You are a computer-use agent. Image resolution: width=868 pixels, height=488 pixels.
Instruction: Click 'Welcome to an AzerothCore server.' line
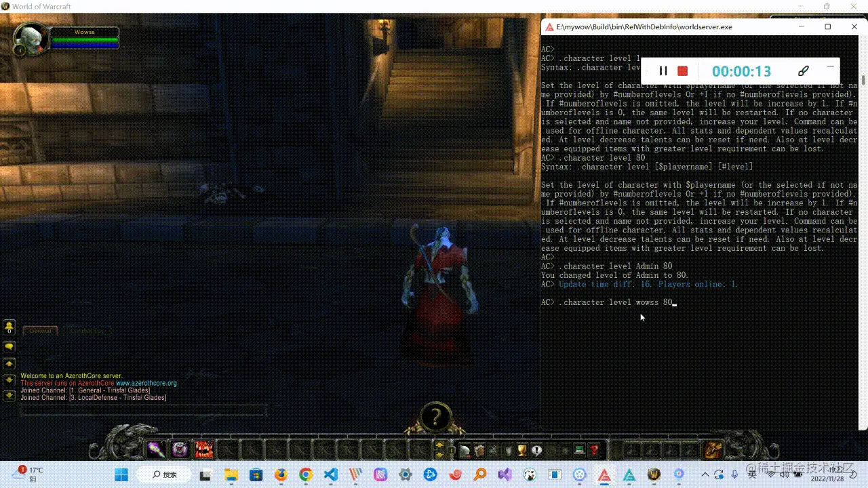click(71, 375)
